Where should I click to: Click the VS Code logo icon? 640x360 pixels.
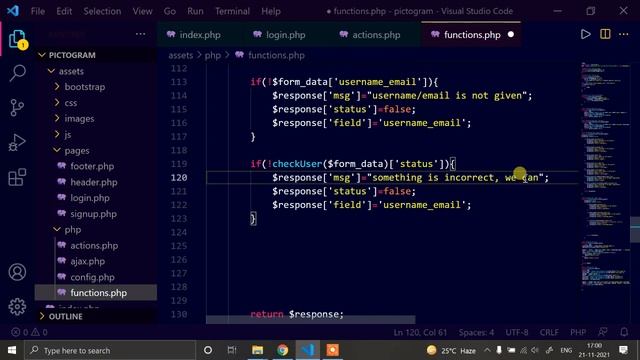[x=13, y=11]
